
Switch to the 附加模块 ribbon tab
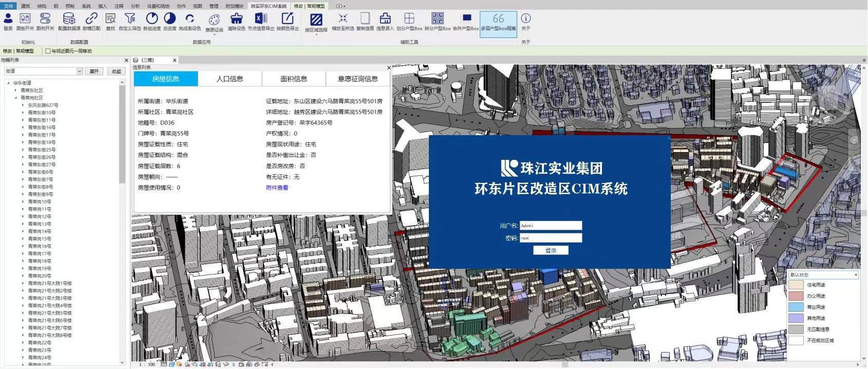tap(235, 6)
